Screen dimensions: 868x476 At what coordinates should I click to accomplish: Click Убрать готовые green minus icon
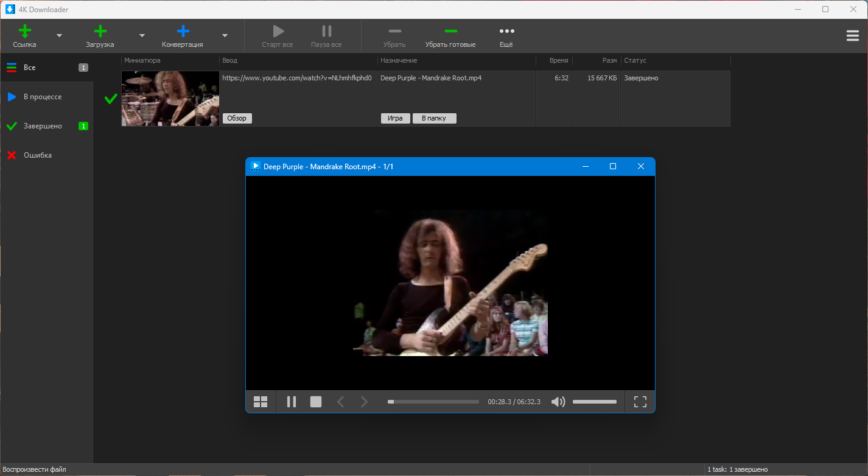[x=450, y=31]
